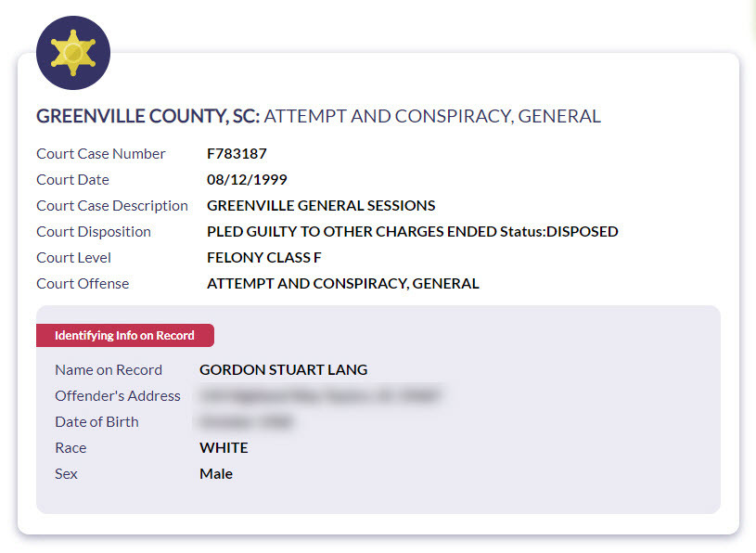Click the Greenville General Sessions value
This screenshot has height=553, width=756.
pyautogui.click(x=321, y=206)
